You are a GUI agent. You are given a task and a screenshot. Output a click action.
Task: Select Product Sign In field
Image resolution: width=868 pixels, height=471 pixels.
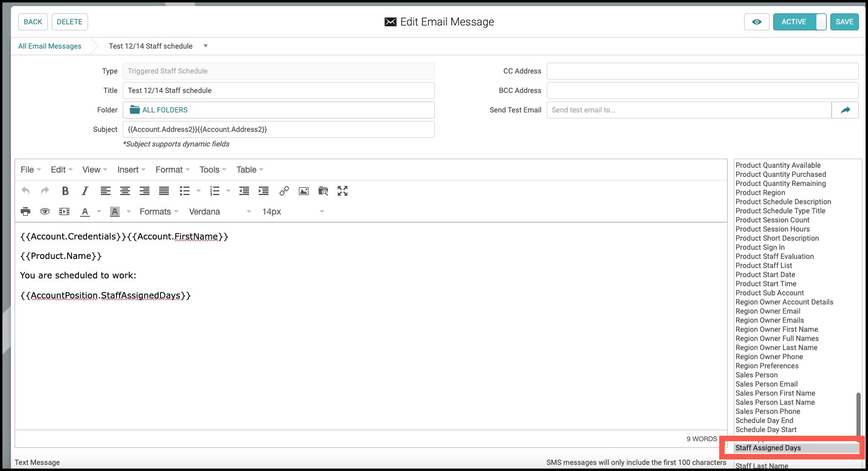pos(760,247)
